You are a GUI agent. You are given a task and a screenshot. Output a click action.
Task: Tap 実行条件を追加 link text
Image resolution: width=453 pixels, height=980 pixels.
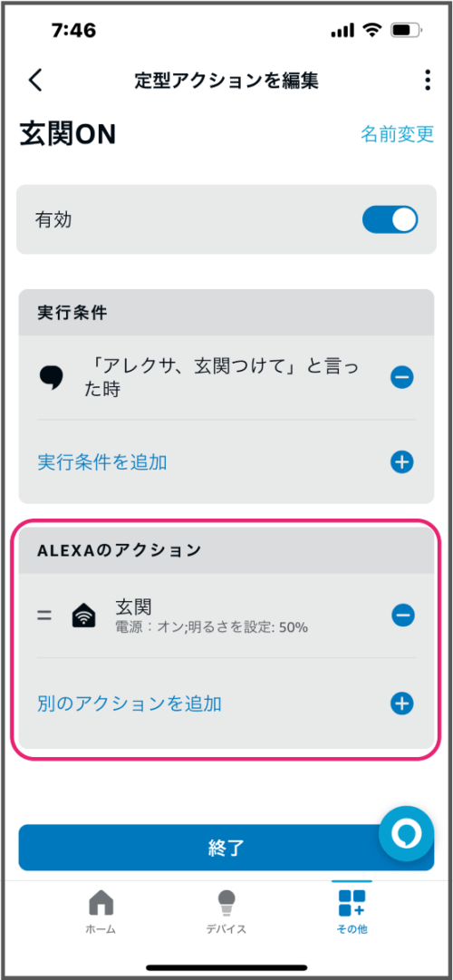(x=101, y=462)
